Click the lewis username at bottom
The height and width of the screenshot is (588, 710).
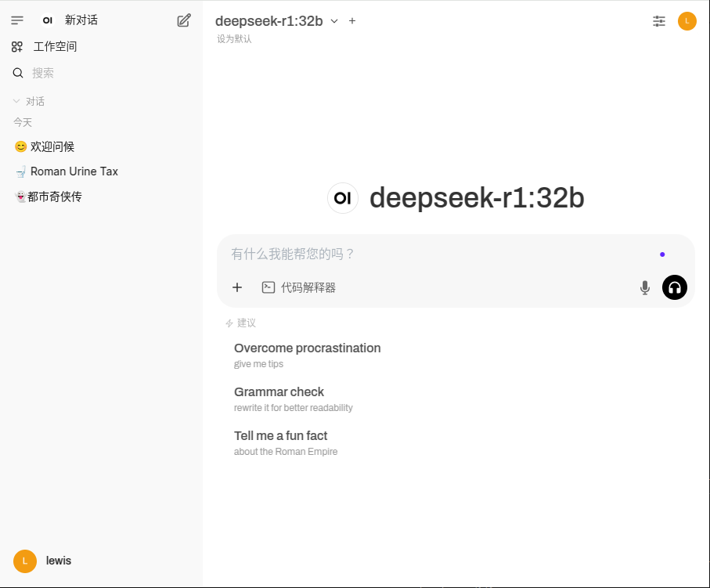pos(59,561)
